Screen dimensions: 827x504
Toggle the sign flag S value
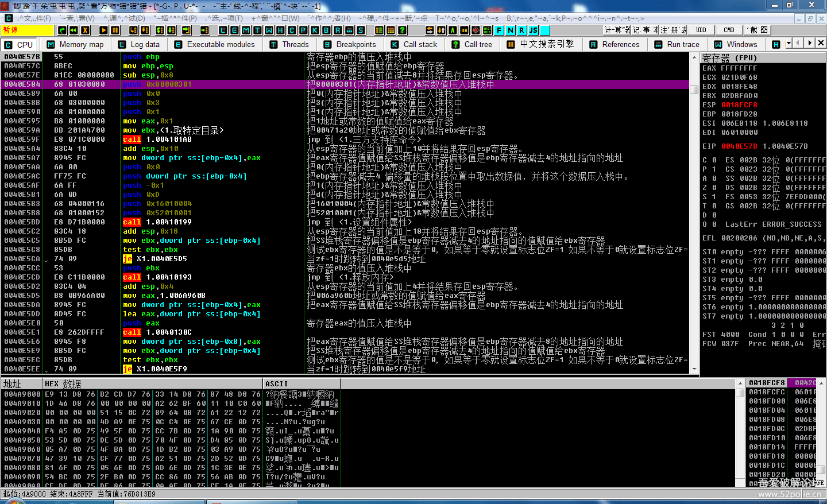point(714,197)
